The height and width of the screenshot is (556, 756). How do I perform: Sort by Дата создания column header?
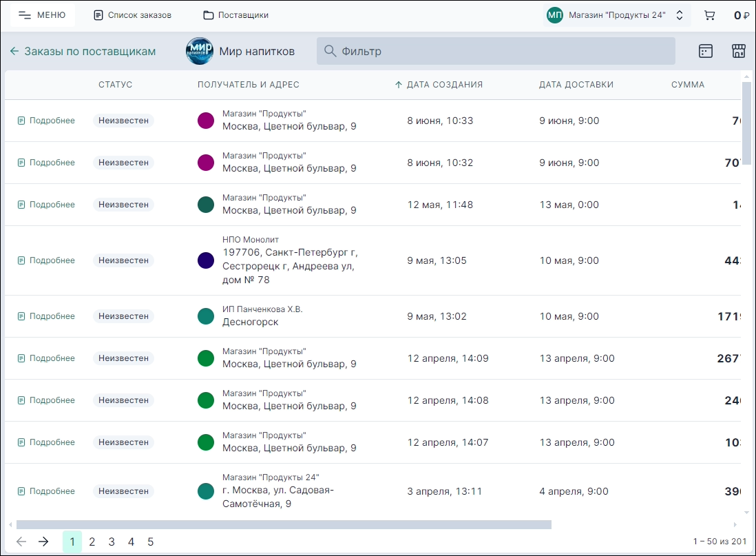tap(444, 85)
